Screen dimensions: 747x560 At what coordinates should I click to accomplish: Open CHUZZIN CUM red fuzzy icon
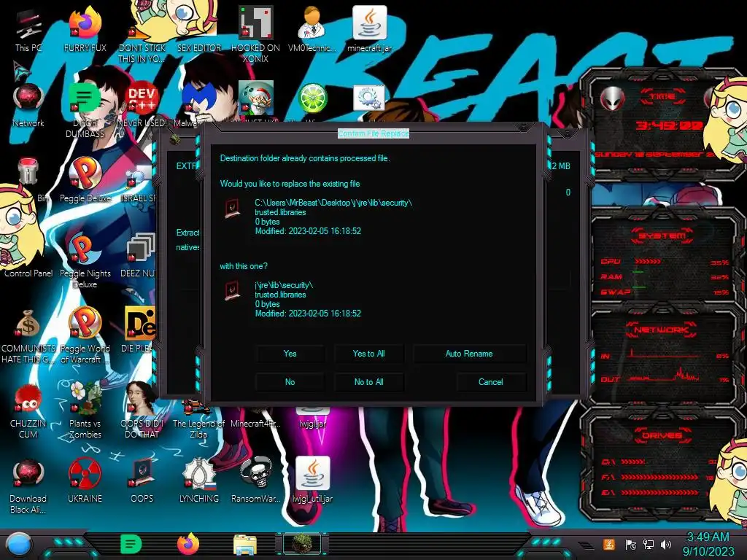(x=28, y=411)
